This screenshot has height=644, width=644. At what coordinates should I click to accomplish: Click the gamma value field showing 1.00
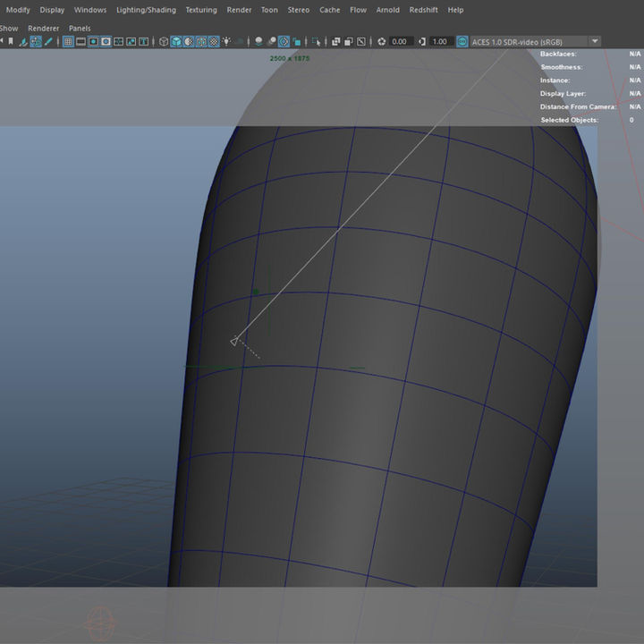440,41
